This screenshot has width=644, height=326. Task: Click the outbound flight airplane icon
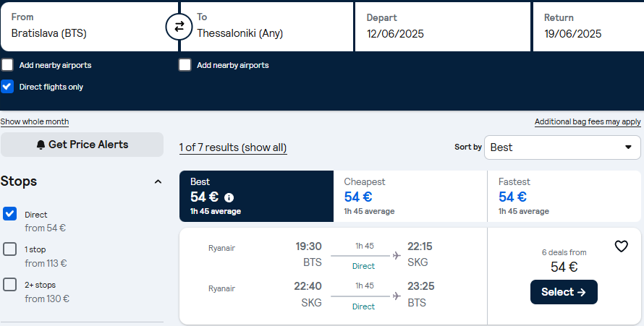pyautogui.click(x=397, y=256)
